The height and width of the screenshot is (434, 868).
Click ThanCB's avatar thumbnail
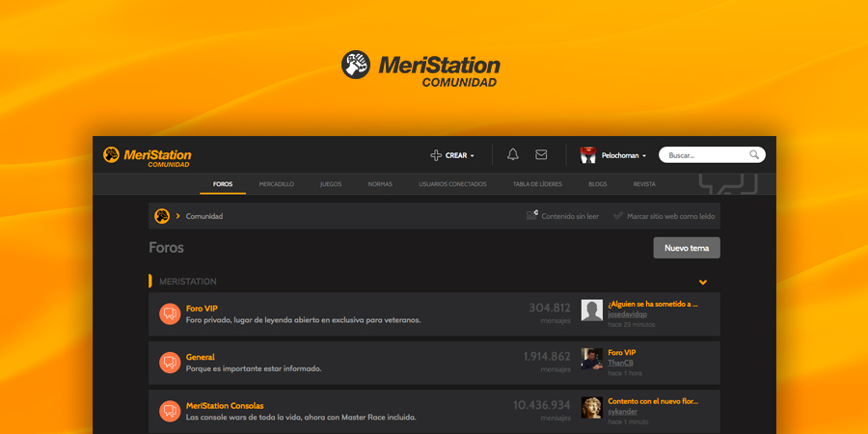click(x=592, y=359)
